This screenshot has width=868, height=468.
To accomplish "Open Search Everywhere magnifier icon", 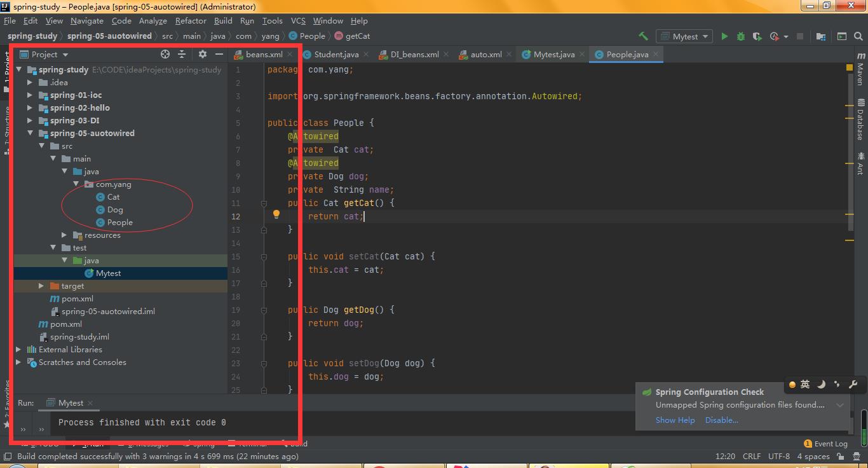I will coord(858,36).
